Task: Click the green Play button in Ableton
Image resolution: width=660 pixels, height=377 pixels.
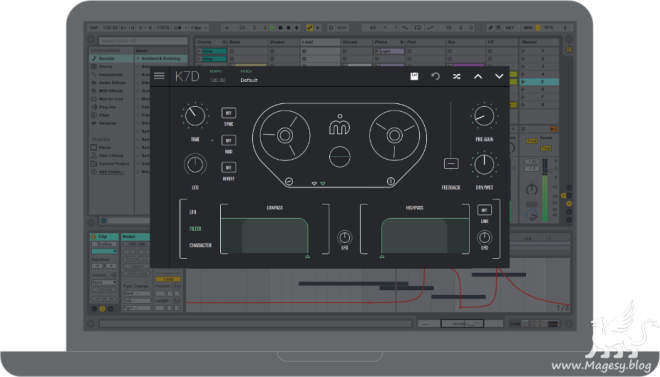Action: pyautogui.click(x=272, y=28)
